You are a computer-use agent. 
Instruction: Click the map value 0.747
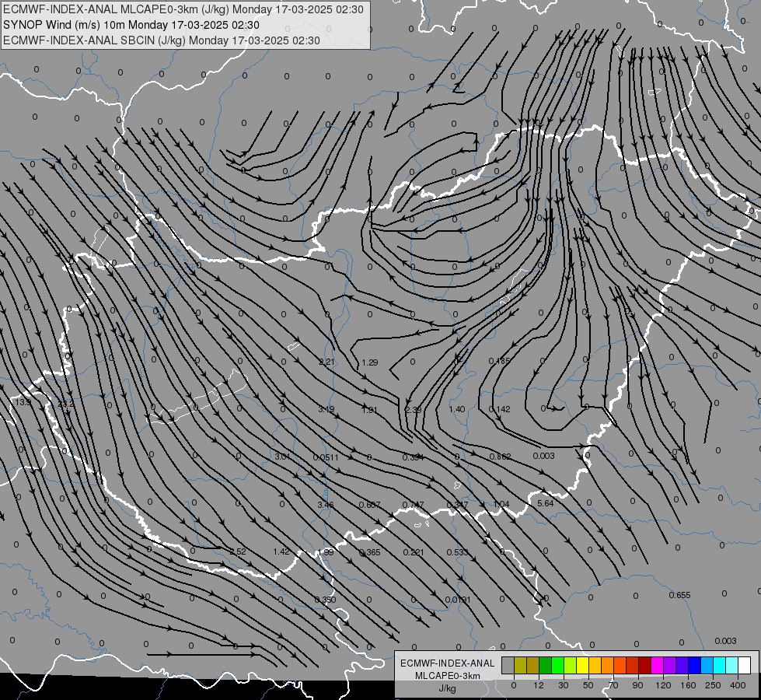(413, 506)
